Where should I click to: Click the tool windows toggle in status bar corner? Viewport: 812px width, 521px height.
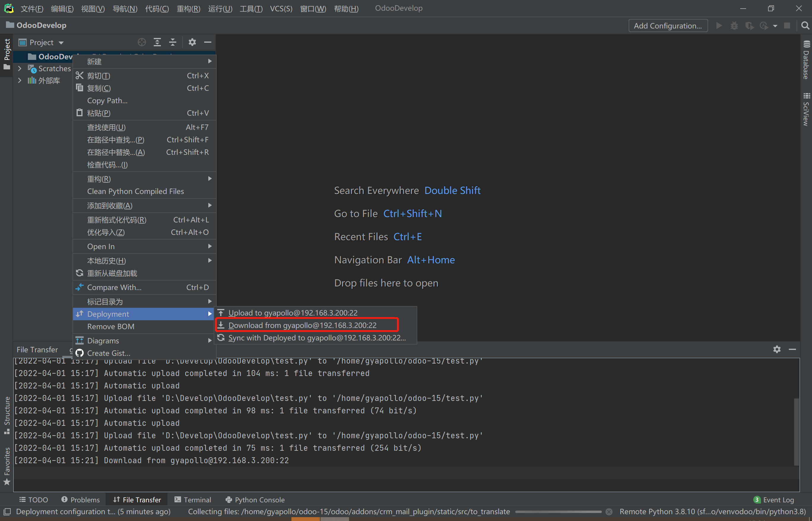click(x=7, y=512)
